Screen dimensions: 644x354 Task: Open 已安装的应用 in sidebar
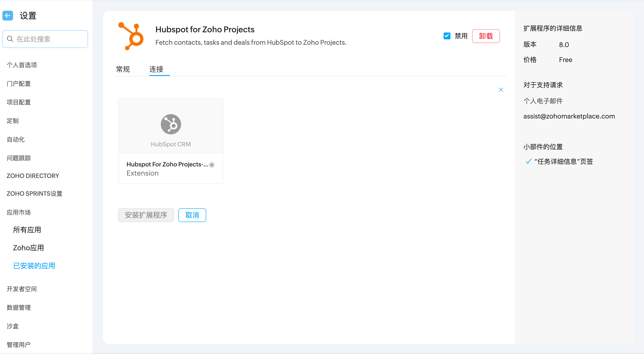pyautogui.click(x=34, y=266)
